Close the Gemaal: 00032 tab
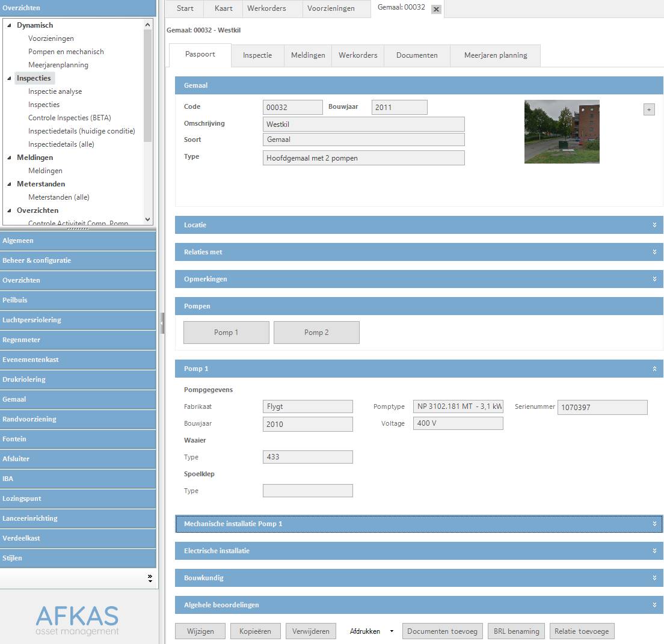664x644 pixels. coord(436,9)
